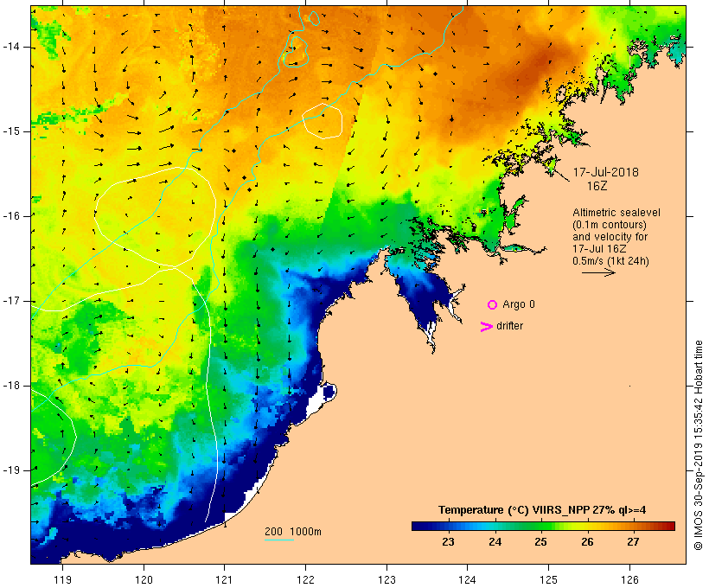
Task: Click the small cyan closed contour near 14S
Action: [296, 52]
